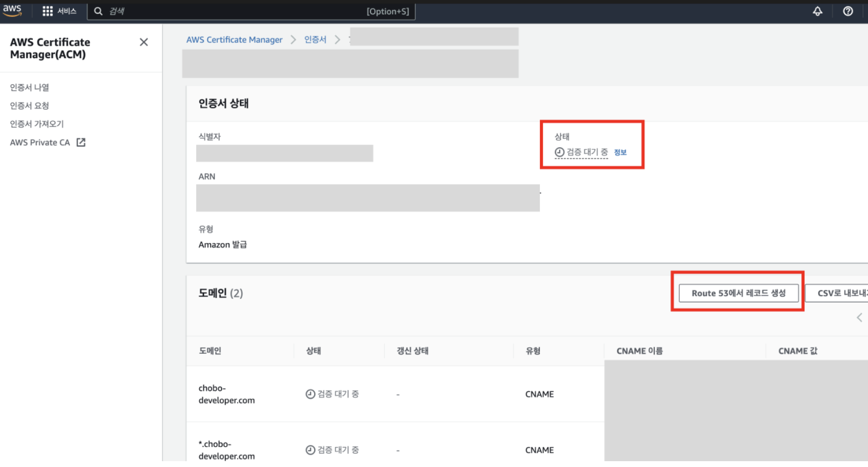The width and height of the screenshot is (868, 467).
Task: Click Route 53에서 레코드 생성 button
Action: (738, 293)
